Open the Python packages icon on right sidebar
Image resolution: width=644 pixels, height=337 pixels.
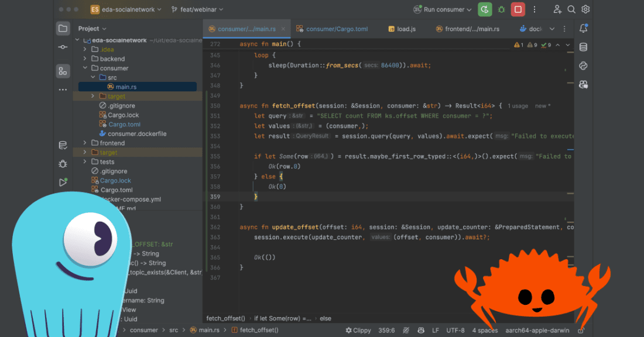(x=583, y=66)
